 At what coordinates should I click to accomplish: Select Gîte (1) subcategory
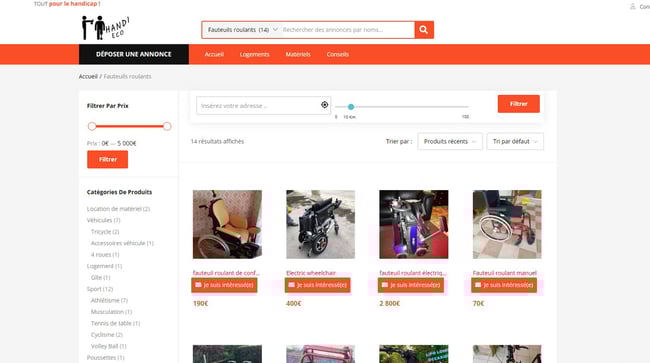101,277
